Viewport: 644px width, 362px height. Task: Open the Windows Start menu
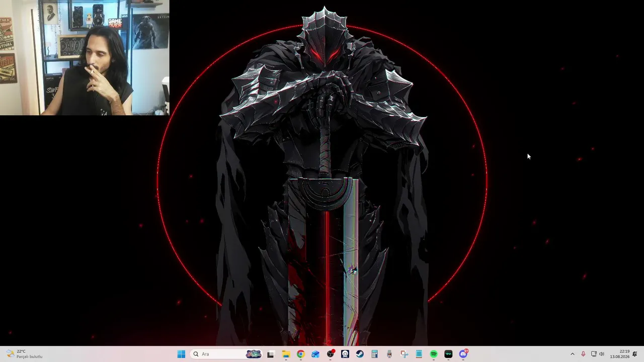click(x=181, y=354)
